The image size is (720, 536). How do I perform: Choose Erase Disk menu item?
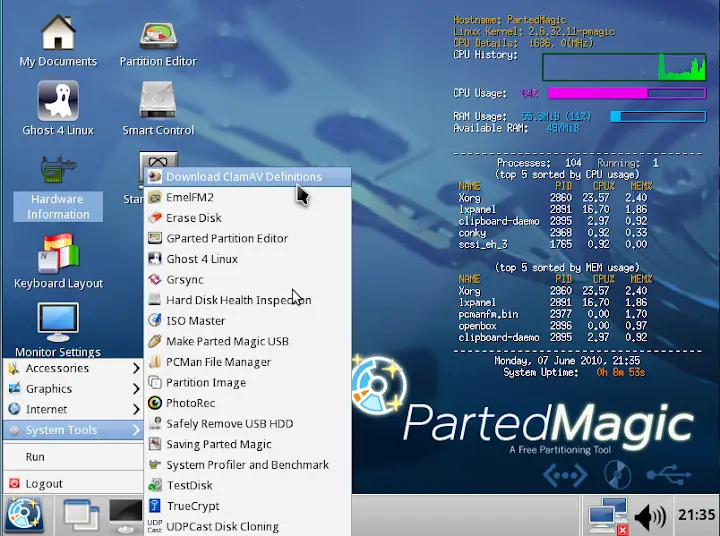tap(248, 218)
